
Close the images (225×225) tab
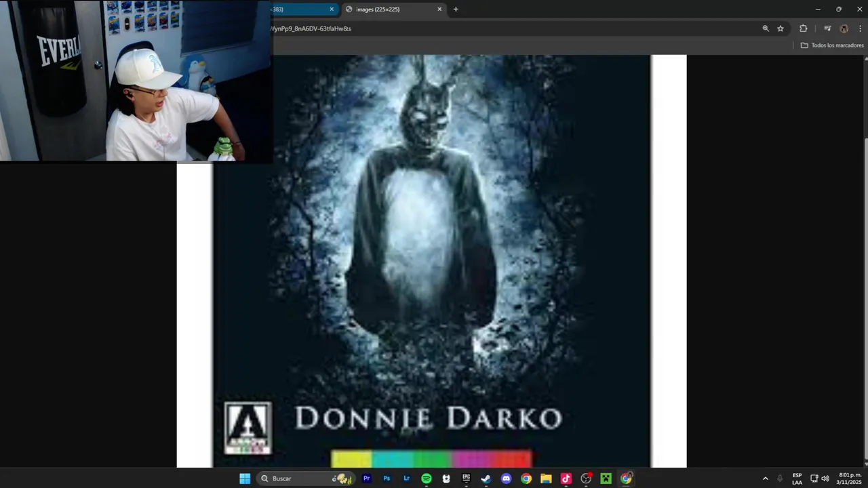[439, 9]
